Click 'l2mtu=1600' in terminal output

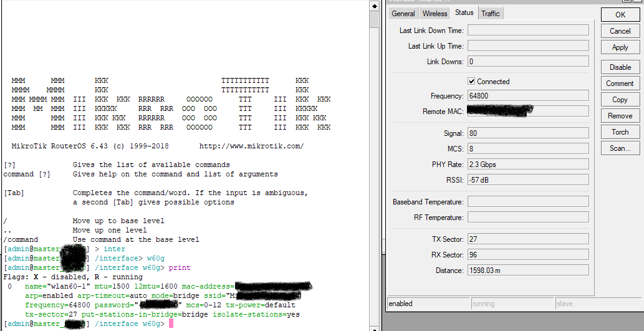click(156, 286)
